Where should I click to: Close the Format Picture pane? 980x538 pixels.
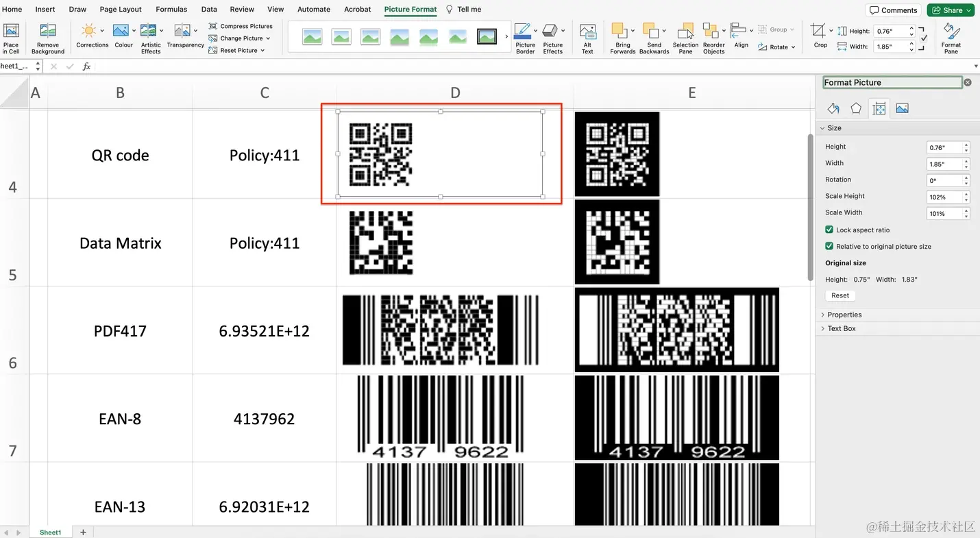coord(968,82)
